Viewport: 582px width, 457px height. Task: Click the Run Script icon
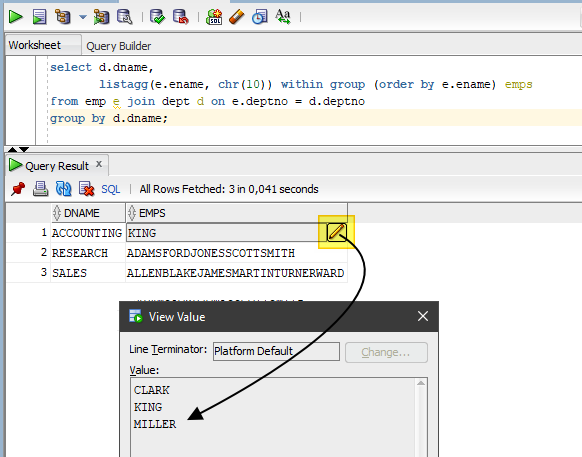(x=39, y=17)
